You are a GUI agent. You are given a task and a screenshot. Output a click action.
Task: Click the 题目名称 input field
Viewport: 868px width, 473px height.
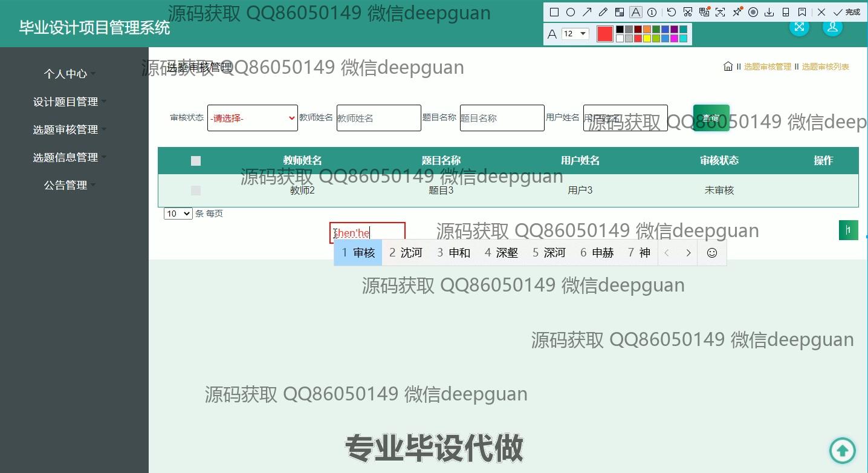tap(502, 118)
